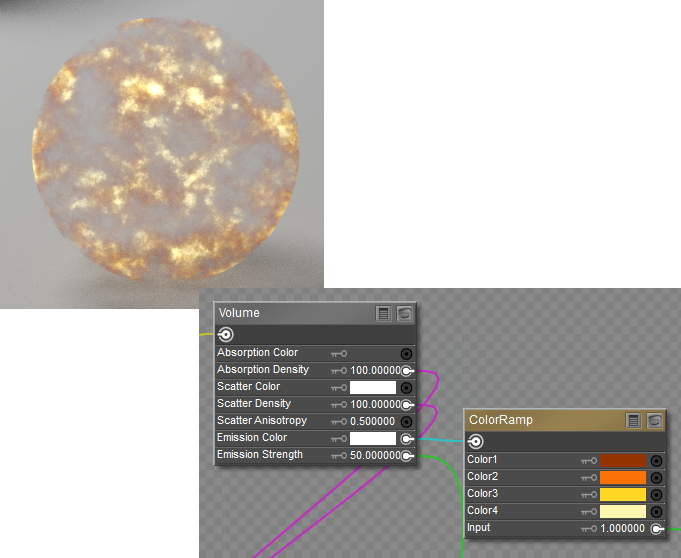Select the Volume node title bar

pos(290,313)
